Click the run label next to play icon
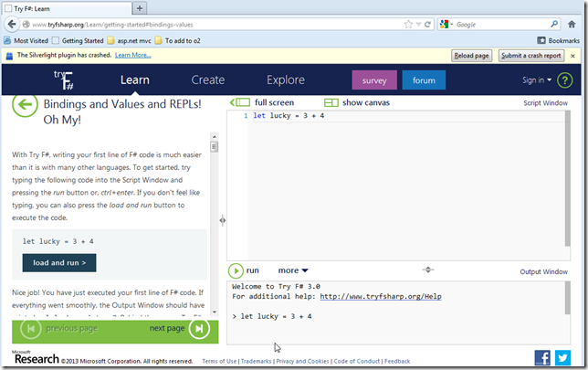 coord(252,270)
